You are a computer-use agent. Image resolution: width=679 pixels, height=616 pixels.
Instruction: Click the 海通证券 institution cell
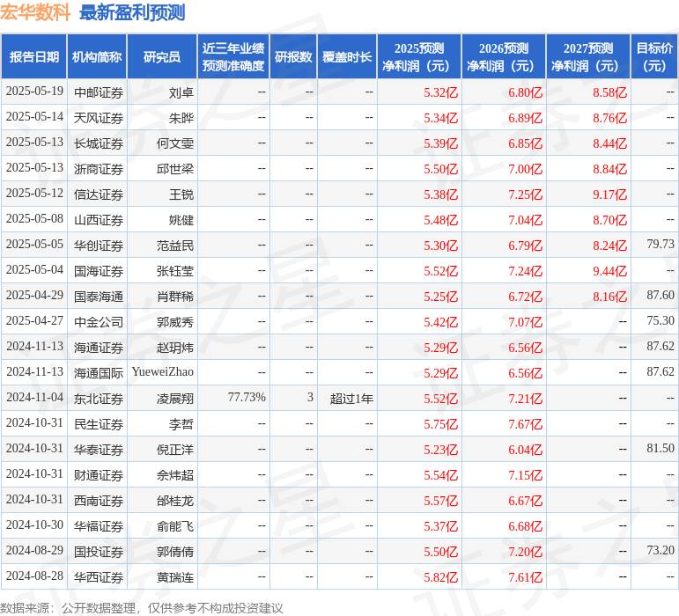click(x=99, y=348)
